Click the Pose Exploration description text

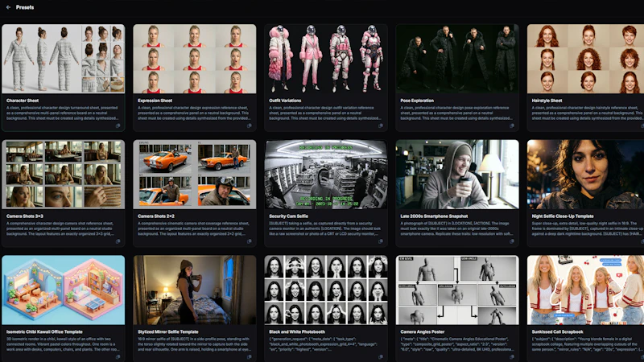pos(456,113)
